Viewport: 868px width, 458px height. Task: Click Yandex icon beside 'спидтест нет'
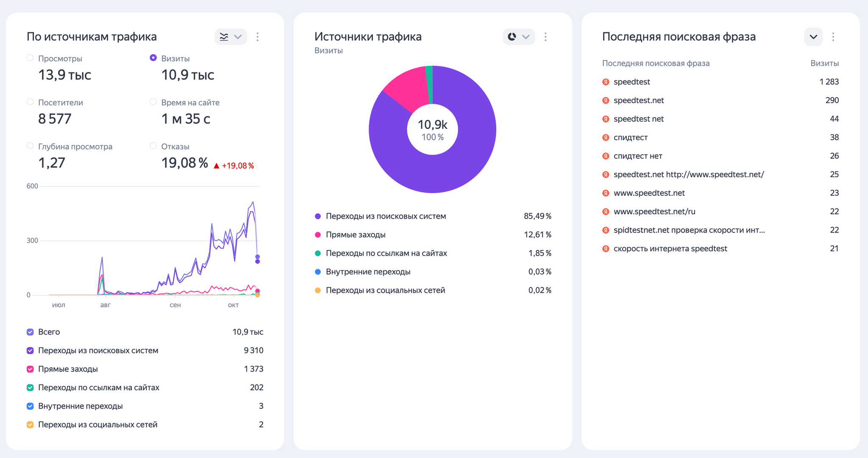click(x=606, y=156)
